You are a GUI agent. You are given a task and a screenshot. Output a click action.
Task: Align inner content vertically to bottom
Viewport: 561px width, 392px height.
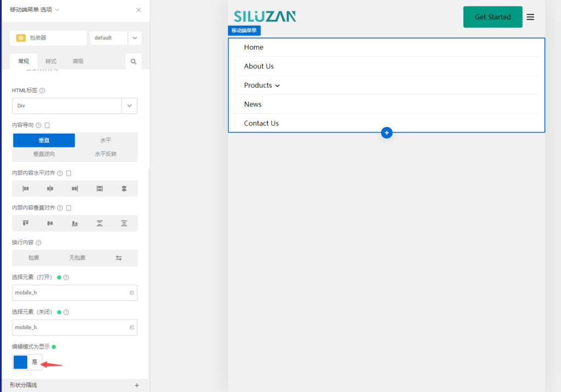(75, 223)
